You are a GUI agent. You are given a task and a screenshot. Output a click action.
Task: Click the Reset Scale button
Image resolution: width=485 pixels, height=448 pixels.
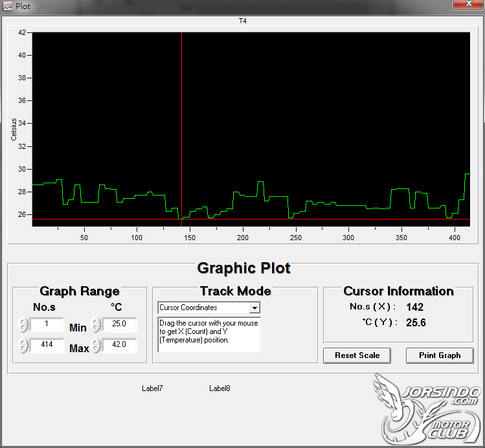(x=357, y=355)
